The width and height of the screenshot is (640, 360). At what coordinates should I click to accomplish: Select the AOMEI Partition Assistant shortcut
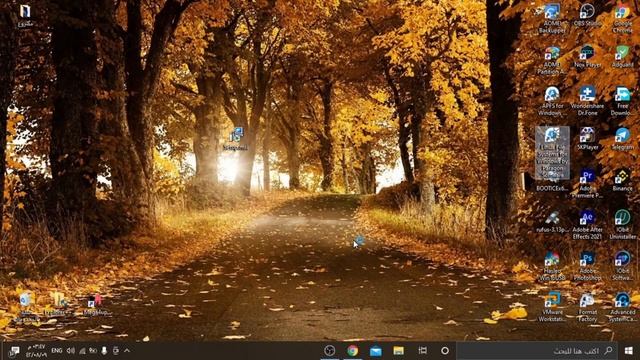[x=552, y=60]
